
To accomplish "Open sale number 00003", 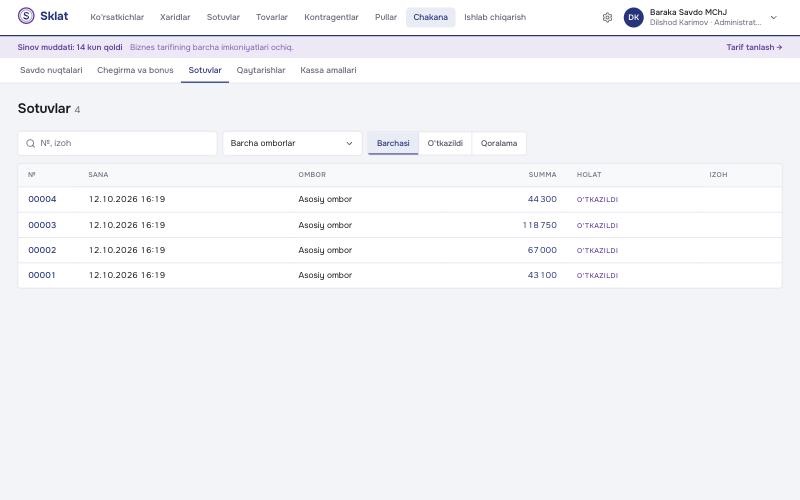I will point(42,225).
